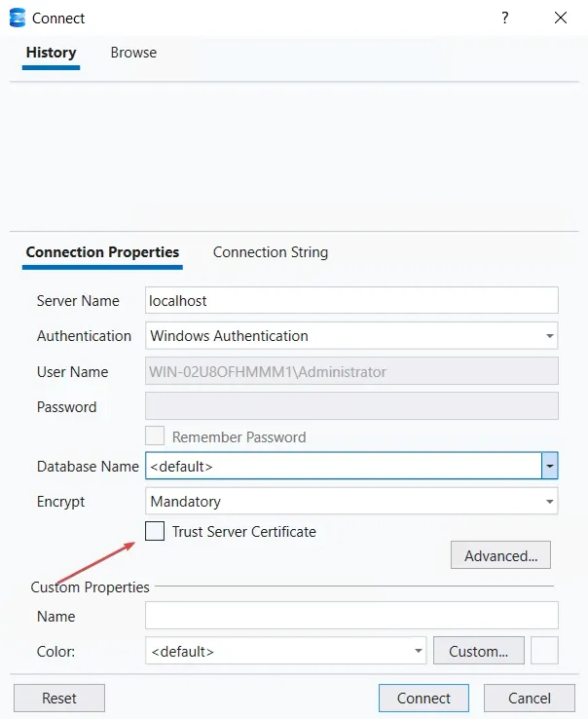Click the Connect app icon in title bar

point(17,18)
